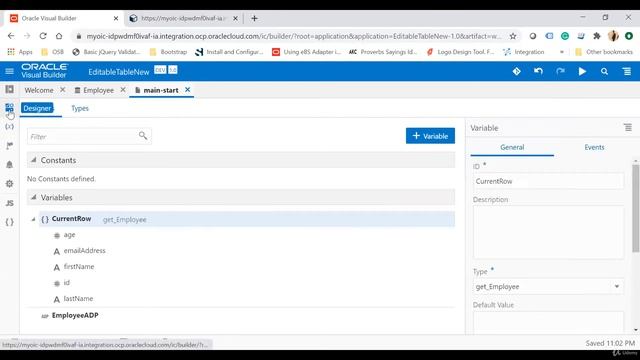Toggle the navigator panel icon
640x360 pixels.
9,89
